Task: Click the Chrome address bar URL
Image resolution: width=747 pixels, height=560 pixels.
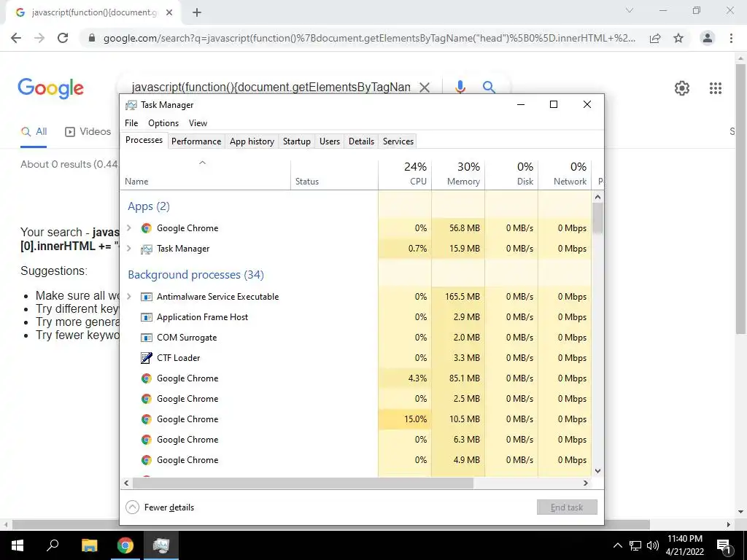Action: 369,38
